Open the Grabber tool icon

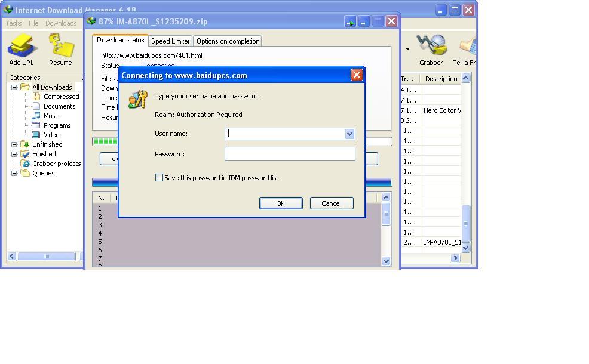coord(432,44)
